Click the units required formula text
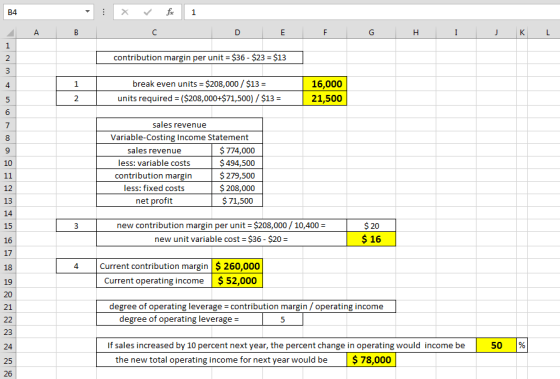 [199, 98]
